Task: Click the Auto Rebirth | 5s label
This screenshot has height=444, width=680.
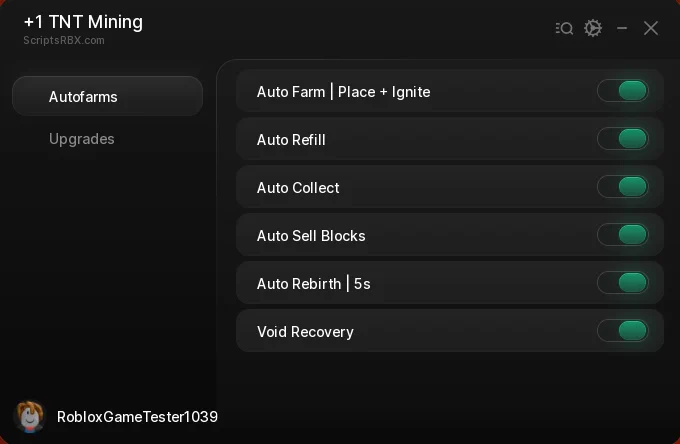Action: [314, 284]
